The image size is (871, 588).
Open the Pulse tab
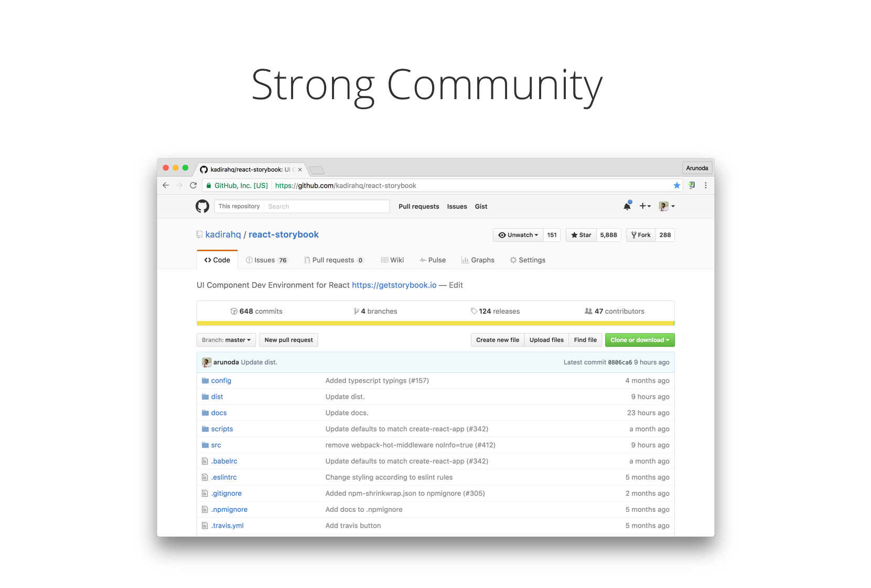[x=433, y=260]
